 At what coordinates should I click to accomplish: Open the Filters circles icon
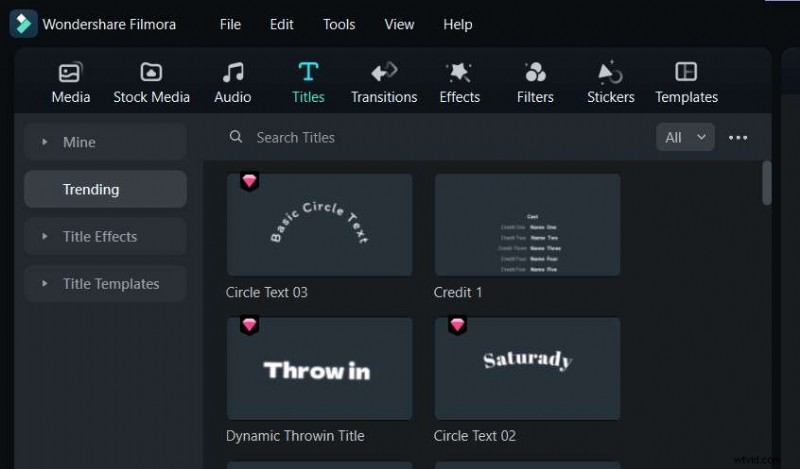(535, 72)
